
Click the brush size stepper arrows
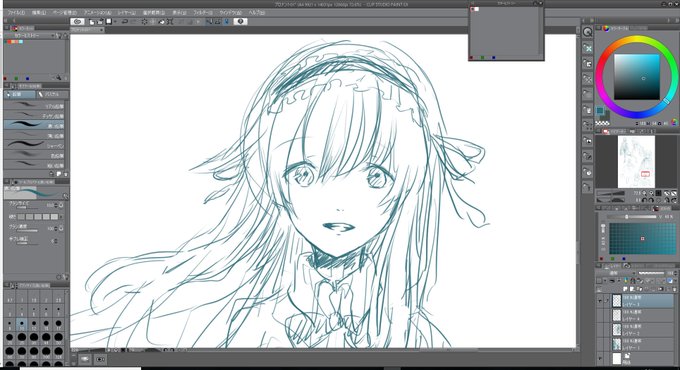56,205
